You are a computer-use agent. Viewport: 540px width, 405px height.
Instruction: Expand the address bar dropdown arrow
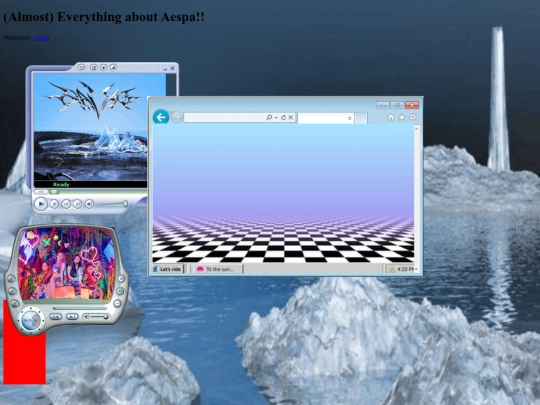(276, 118)
